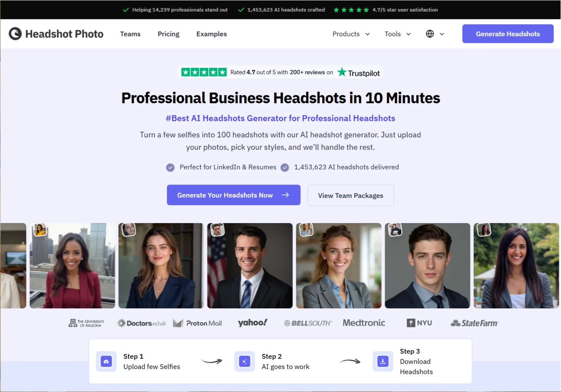Click the Step 1 upload icon
Viewport: 561px width, 392px height.
coord(106,361)
